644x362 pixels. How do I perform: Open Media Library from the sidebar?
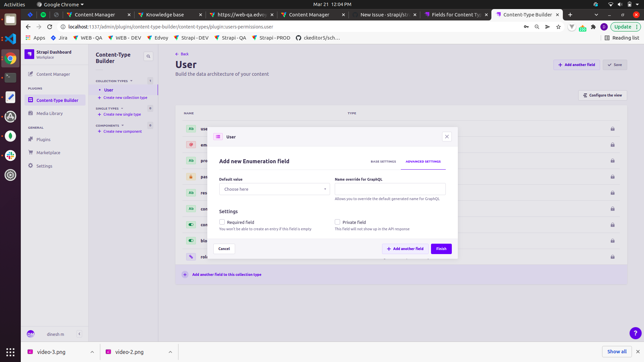49,113
